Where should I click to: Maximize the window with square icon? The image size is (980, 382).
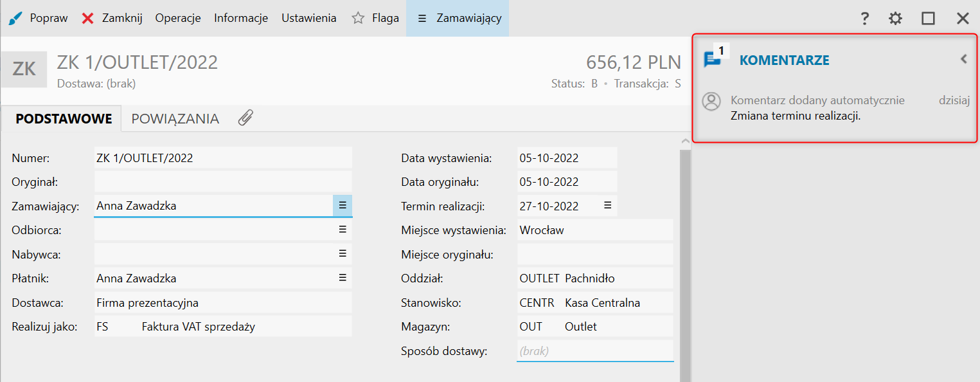928,18
